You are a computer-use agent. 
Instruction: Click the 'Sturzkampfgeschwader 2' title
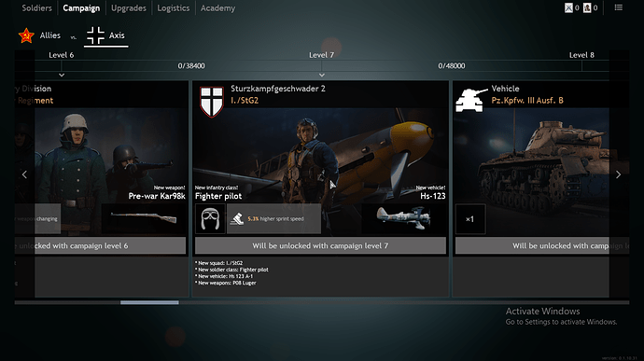278,89
